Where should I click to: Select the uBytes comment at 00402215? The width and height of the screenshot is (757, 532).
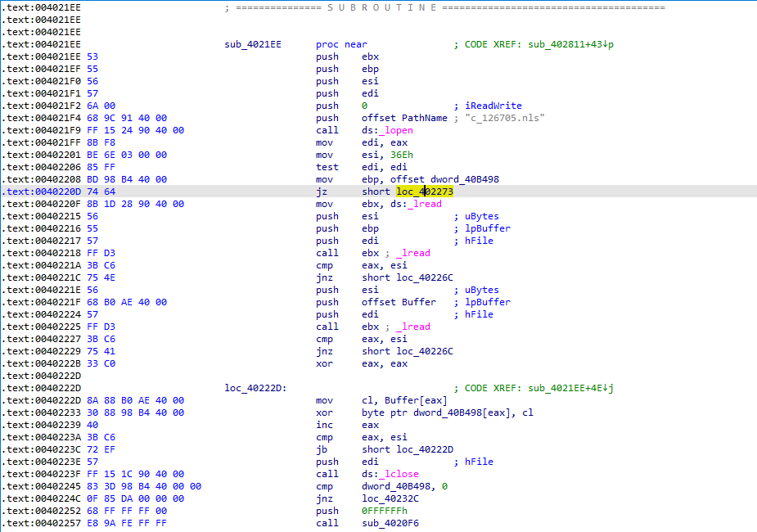click(482, 216)
